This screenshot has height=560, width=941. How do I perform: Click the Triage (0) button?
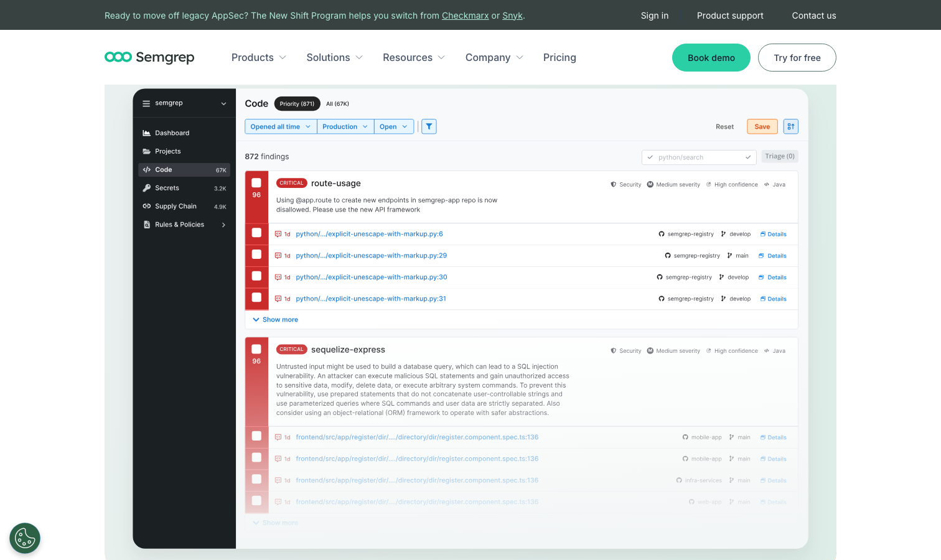780,156
